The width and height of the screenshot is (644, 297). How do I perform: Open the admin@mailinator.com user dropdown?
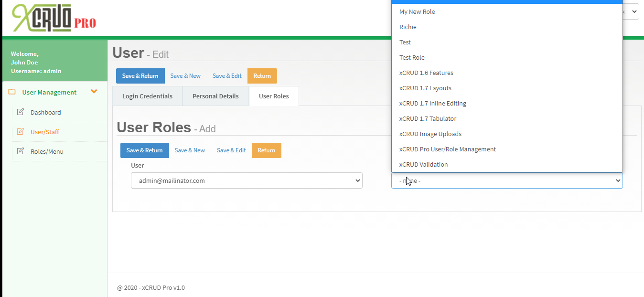247,180
